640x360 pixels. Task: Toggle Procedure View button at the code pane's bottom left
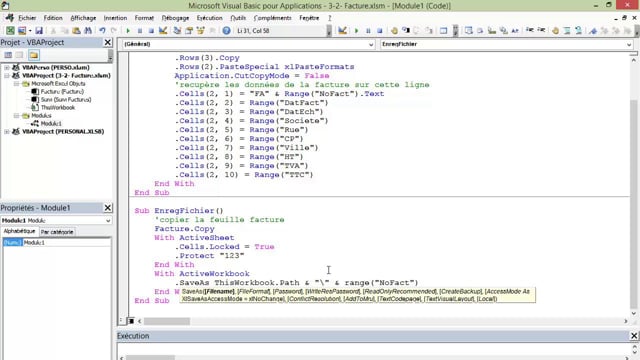click(x=122, y=321)
